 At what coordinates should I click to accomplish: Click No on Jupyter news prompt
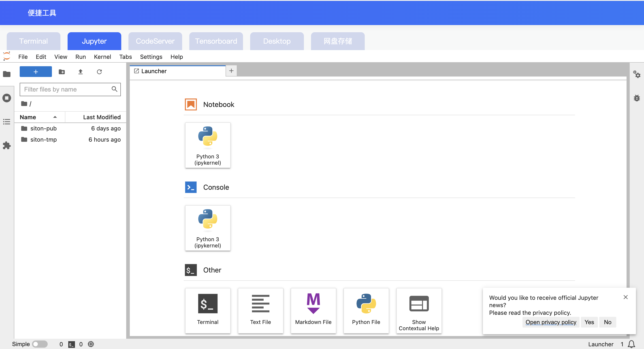(608, 322)
